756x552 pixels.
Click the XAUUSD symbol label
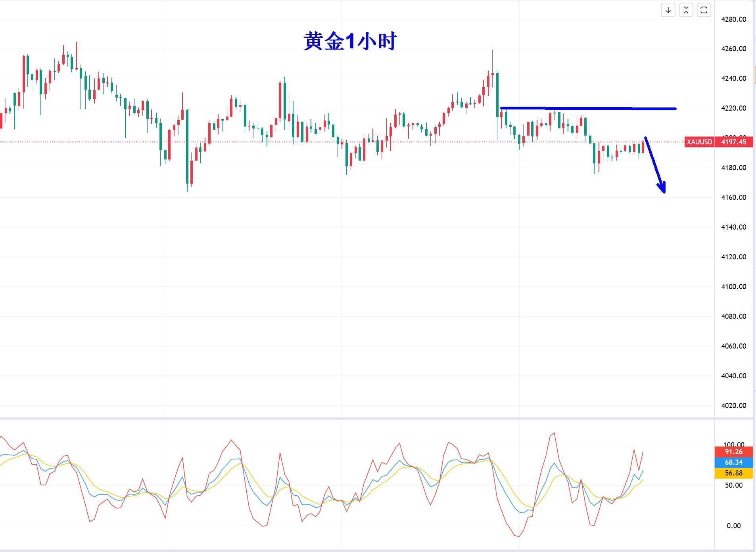point(699,142)
